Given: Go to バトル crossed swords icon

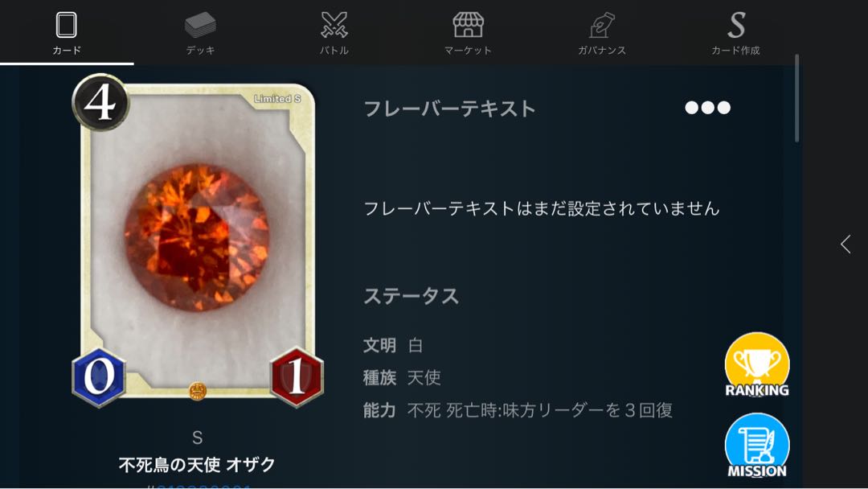Looking at the screenshot, I should 334,25.
